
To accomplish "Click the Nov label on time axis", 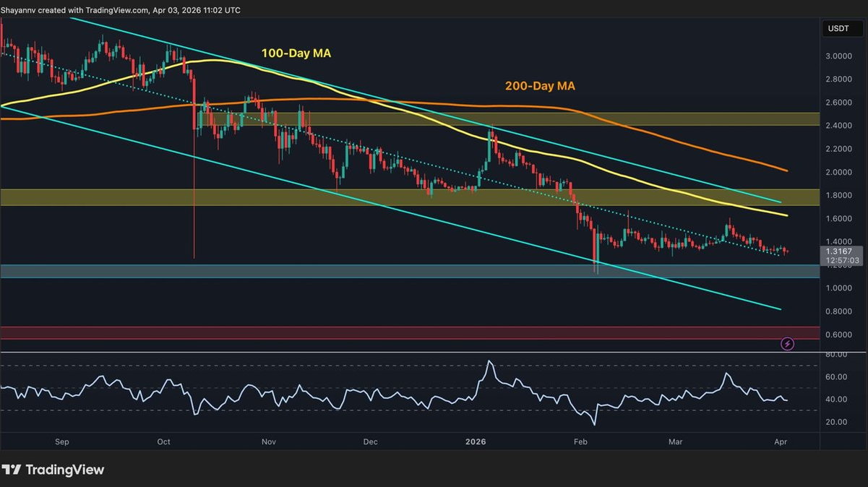I will coord(269,441).
